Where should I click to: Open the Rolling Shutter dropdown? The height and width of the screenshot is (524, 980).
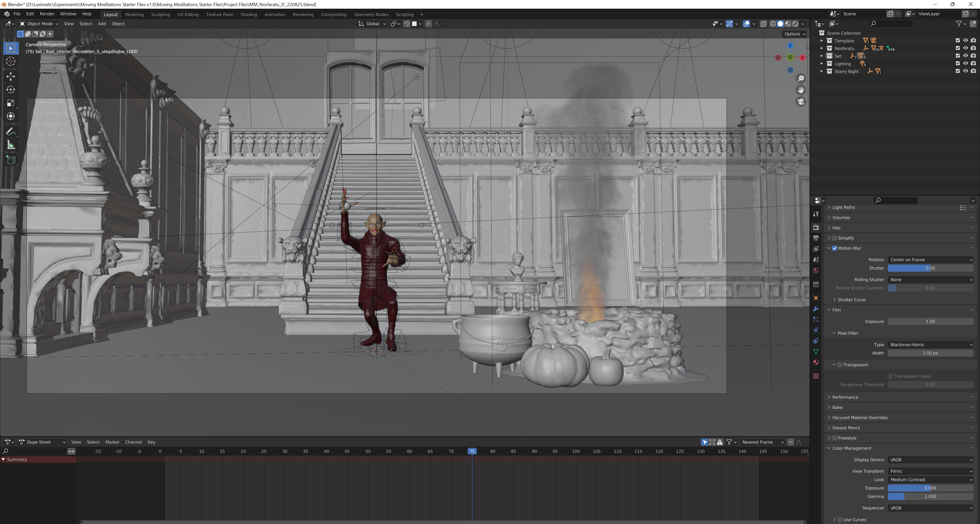[x=930, y=280]
